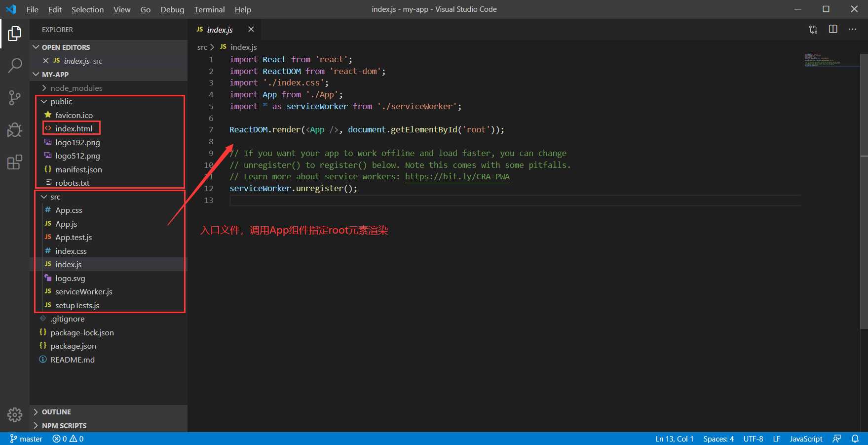This screenshot has height=445, width=868.
Task: Close index.js in Open Editors list
Action: click(x=46, y=61)
